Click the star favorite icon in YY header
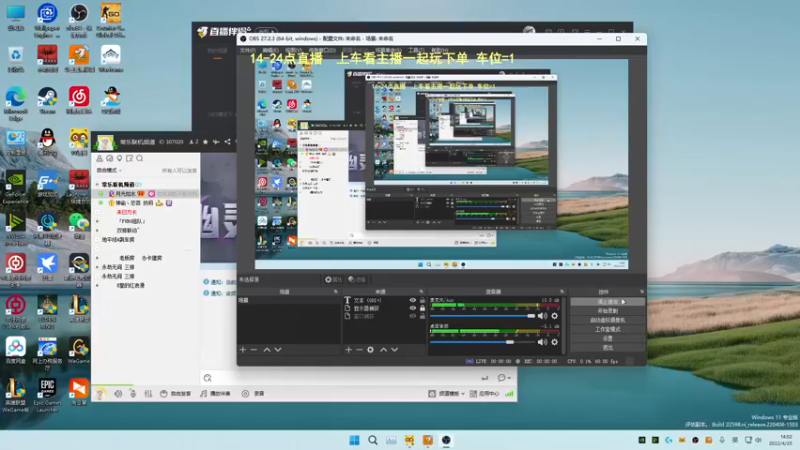The height and width of the screenshot is (450, 800). click(205, 142)
